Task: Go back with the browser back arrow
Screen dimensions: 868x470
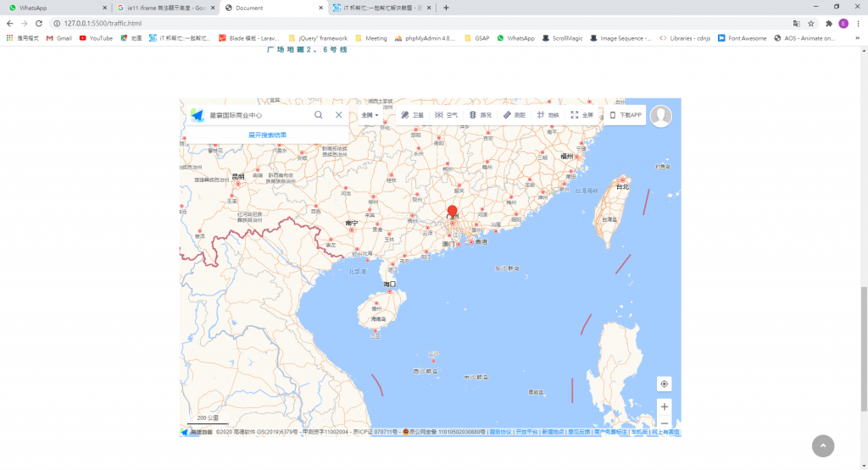Action: click(x=9, y=23)
